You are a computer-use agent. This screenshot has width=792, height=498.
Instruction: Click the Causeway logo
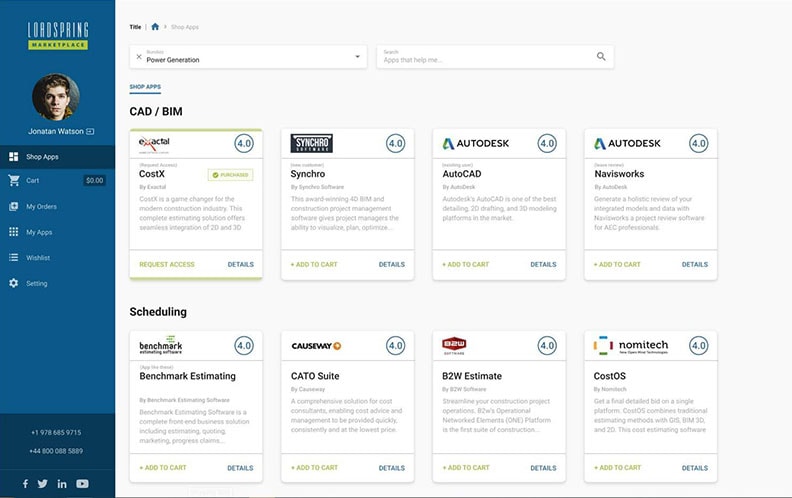[x=316, y=346]
